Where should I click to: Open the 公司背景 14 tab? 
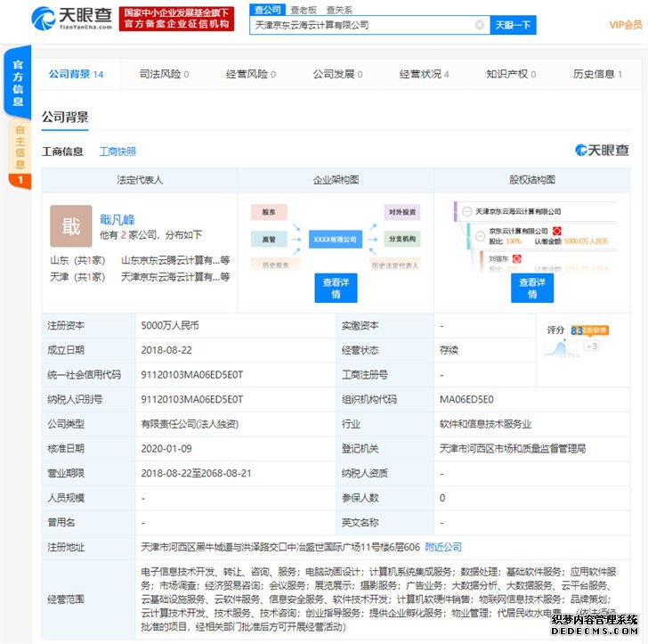pyautogui.click(x=76, y=74)
